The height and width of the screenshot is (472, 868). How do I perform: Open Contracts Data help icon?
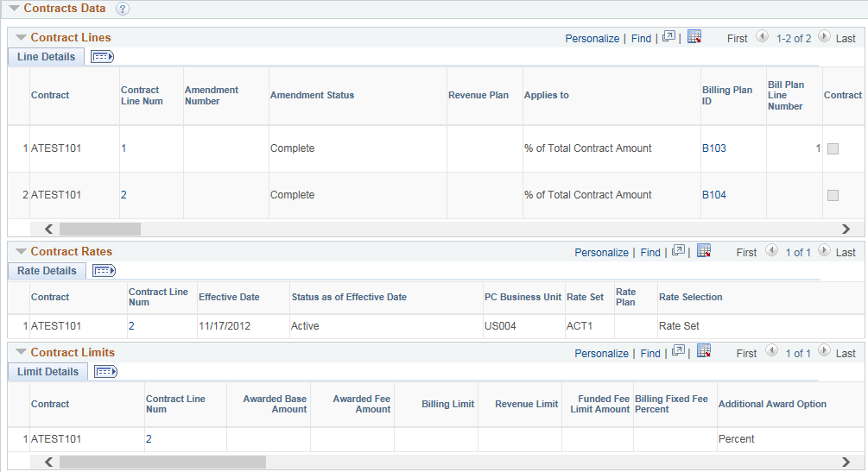click(x=123, y=9)
